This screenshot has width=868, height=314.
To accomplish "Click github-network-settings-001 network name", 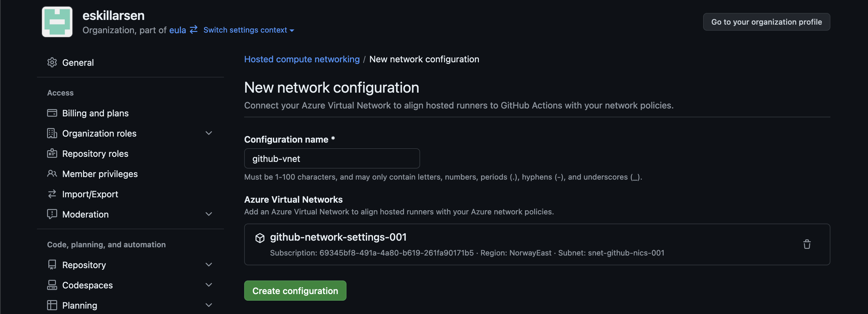I will pos(338,237).
